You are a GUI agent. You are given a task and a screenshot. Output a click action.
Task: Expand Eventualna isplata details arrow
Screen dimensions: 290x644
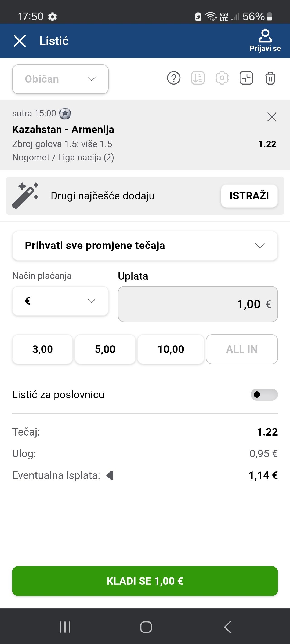pos(110,475)
